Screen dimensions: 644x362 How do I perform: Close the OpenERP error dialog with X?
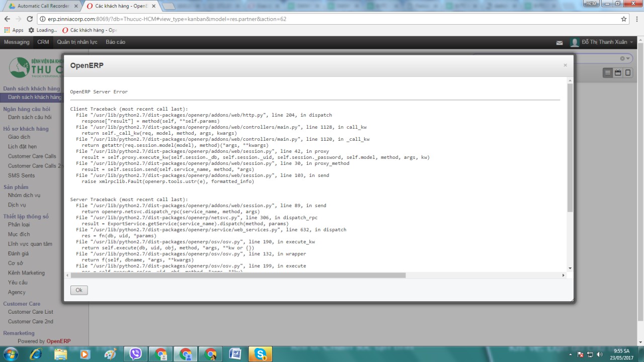565,65
